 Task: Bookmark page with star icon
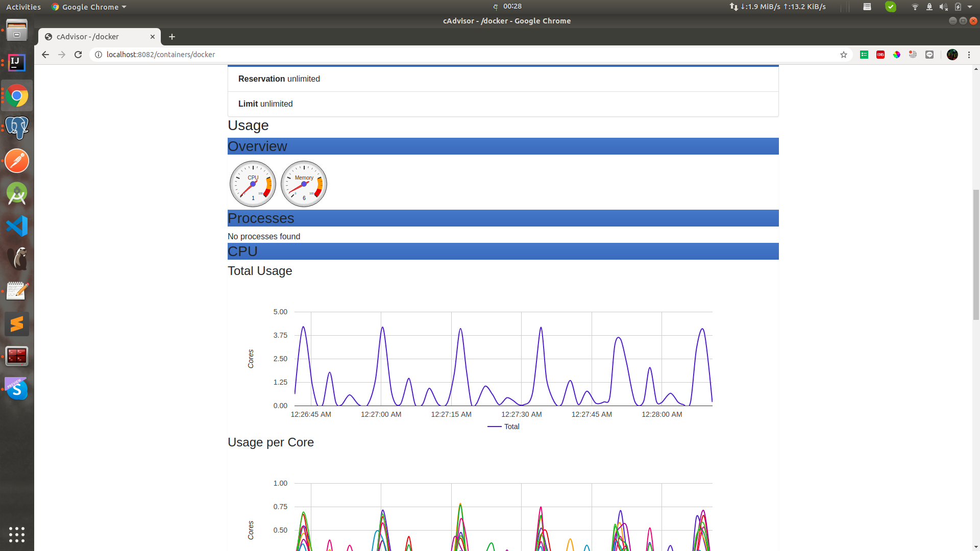(844, 55)
